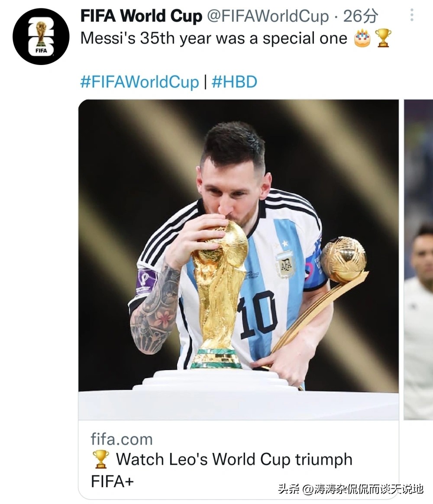
Task: Select the "Messi's 35th year" tweet text
Action: (214, 39)
